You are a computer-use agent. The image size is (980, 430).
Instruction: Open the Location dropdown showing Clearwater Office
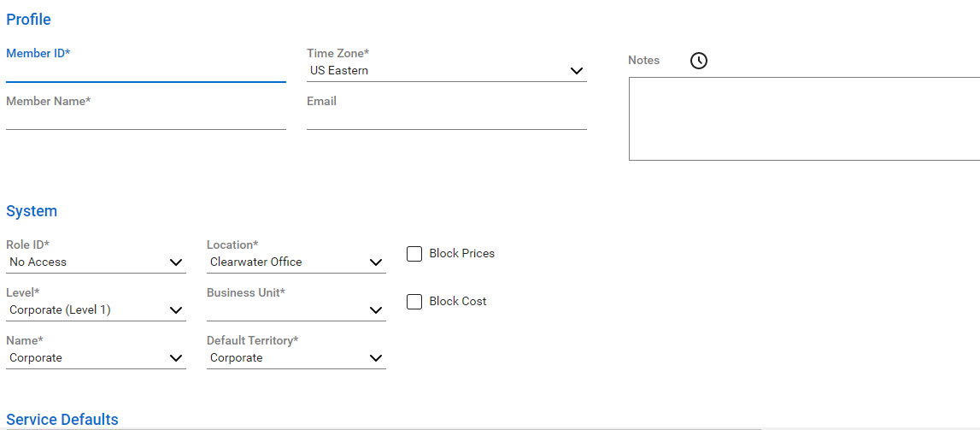[296, 262]
